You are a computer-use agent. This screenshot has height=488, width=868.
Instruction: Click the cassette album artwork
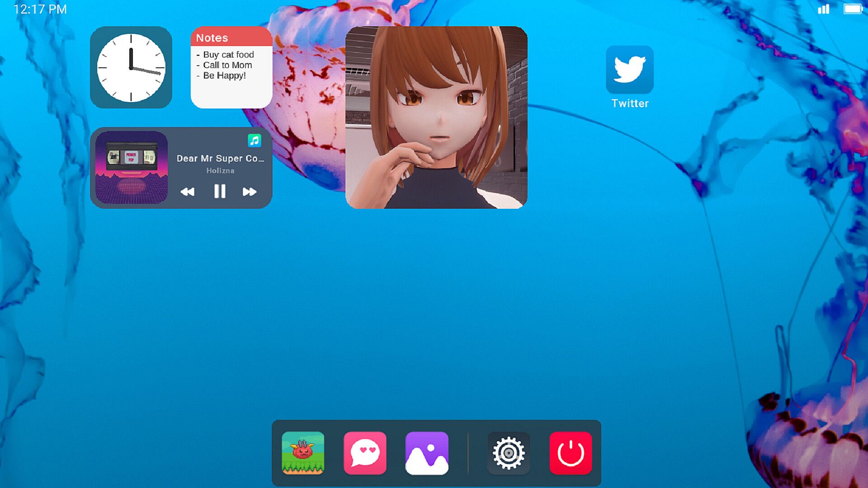tap(132, 168)
